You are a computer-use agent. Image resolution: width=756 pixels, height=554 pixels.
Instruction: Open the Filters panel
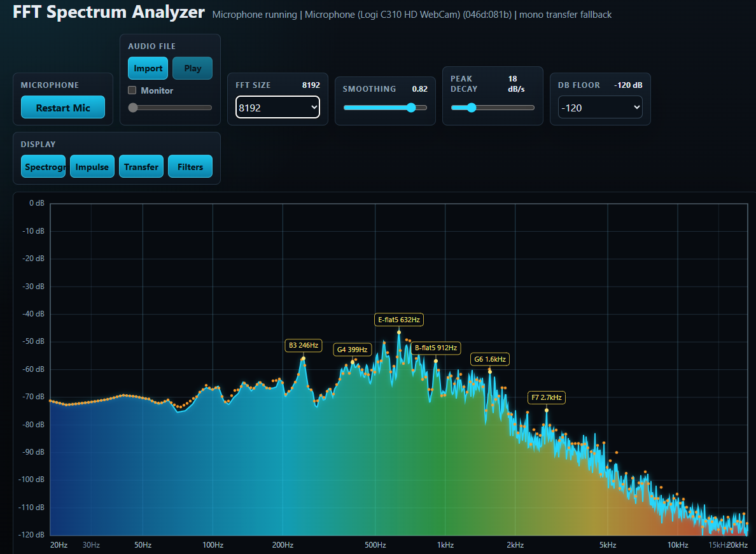tap(190, 166)
